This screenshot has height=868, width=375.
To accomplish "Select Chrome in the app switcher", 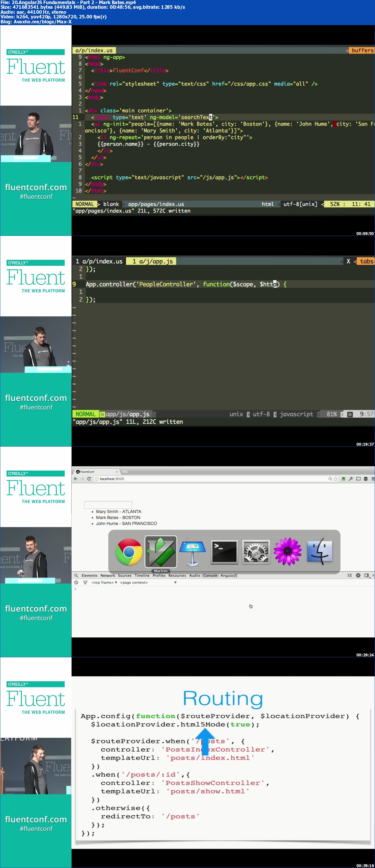I will click(129, 551).
